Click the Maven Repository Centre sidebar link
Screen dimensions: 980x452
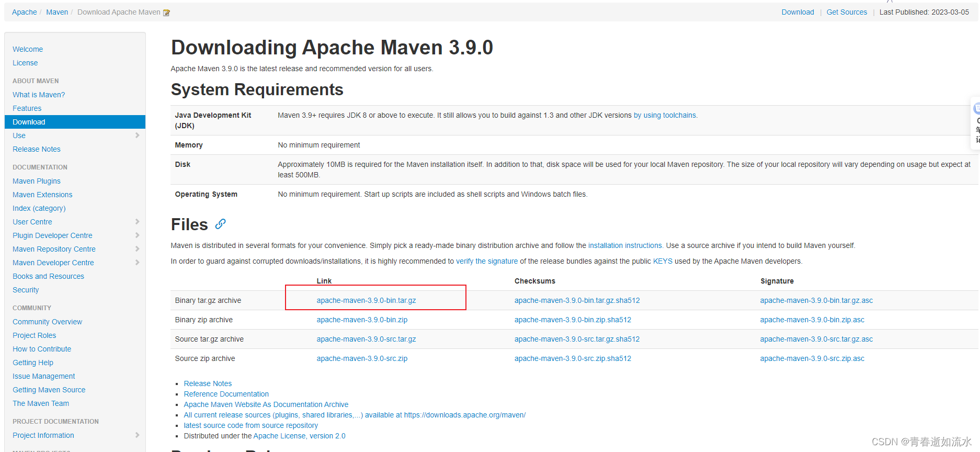point(54,249)
